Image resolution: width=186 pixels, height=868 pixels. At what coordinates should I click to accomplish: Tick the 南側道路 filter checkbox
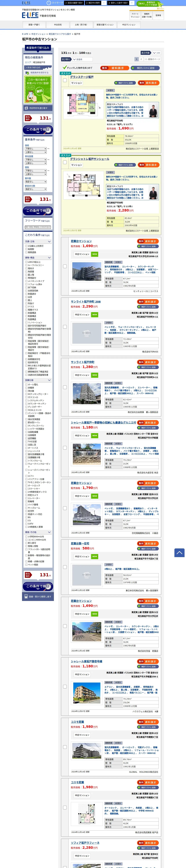click(26, 252)
